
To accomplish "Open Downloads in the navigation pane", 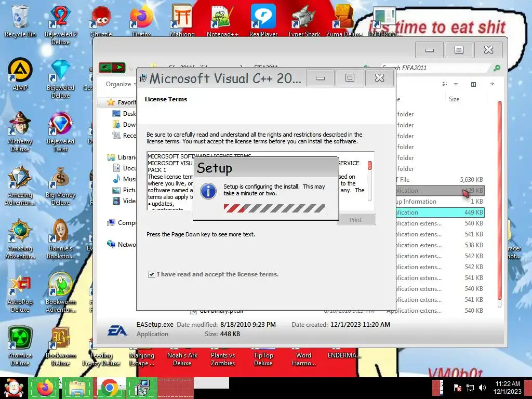I will coord(124,125).
